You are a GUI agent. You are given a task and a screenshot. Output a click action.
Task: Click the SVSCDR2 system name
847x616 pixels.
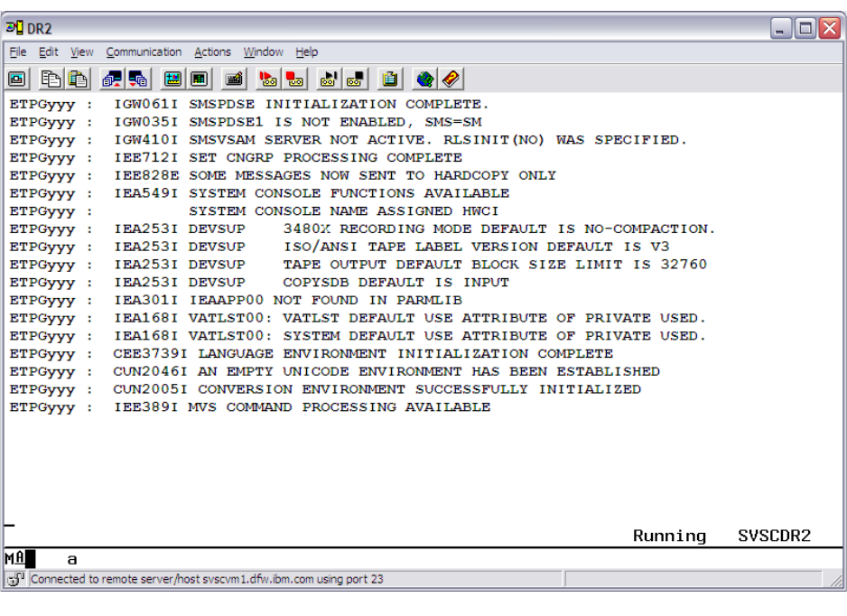774,536
